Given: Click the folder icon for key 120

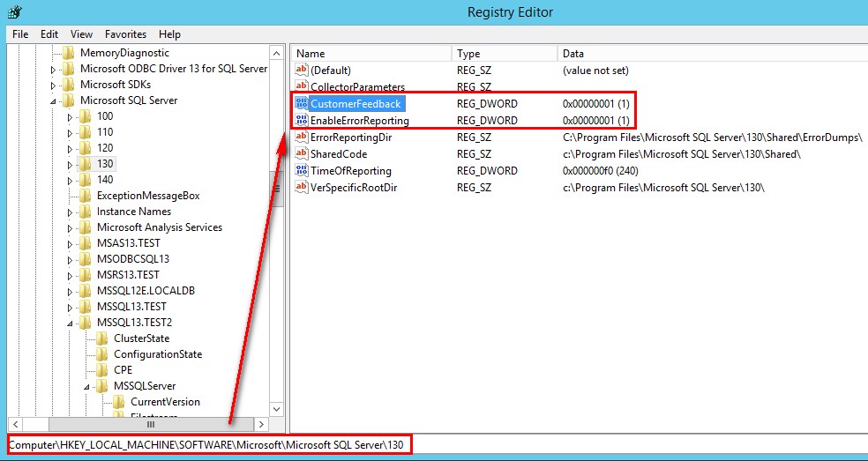Looking at the screenshot, I should pyautogui.click(x=85, y=148).
